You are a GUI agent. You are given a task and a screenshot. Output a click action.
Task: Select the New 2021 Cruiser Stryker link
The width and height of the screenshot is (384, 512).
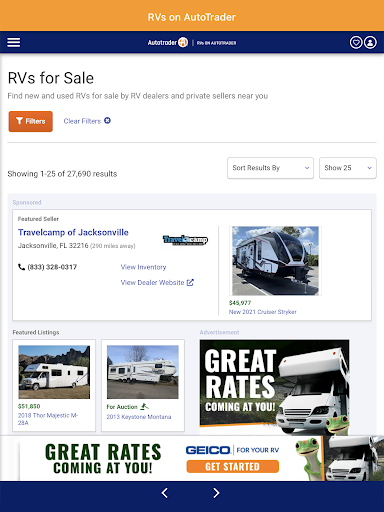coord(263,312)
